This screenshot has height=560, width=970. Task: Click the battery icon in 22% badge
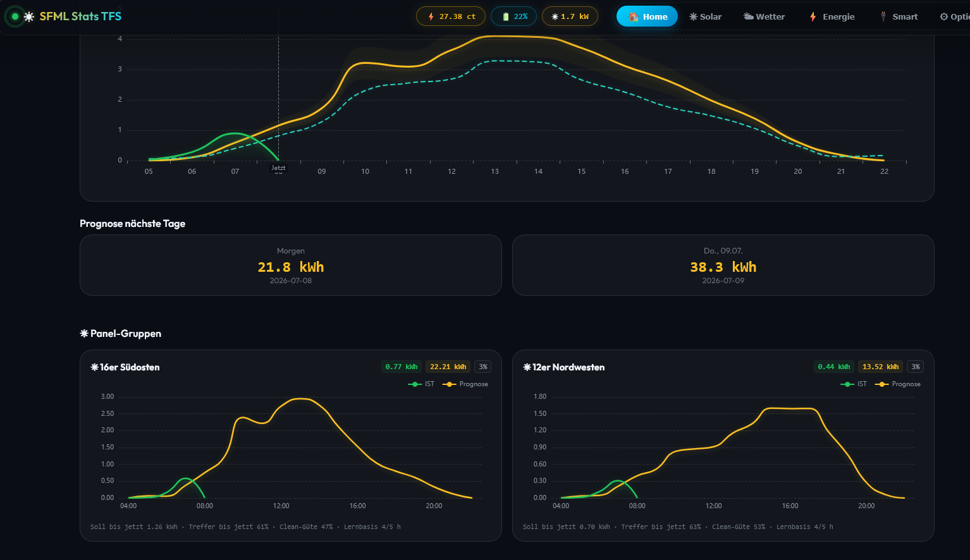(x=505, y=16)
